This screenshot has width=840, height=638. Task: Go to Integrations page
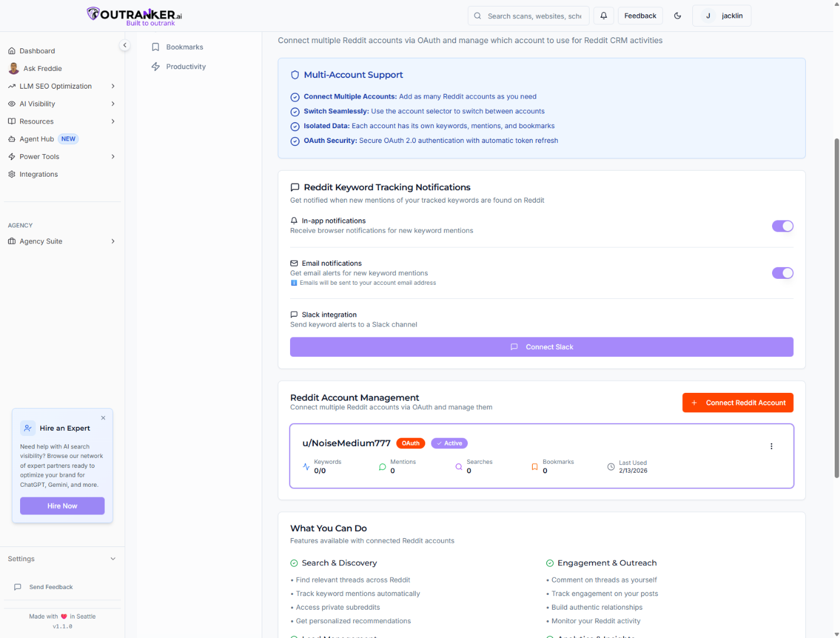pos(38,174)
